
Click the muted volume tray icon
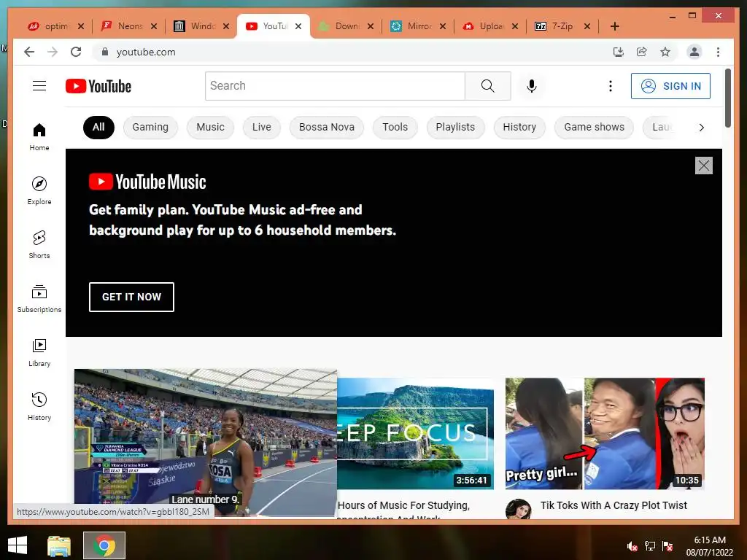tap(632, 546)
